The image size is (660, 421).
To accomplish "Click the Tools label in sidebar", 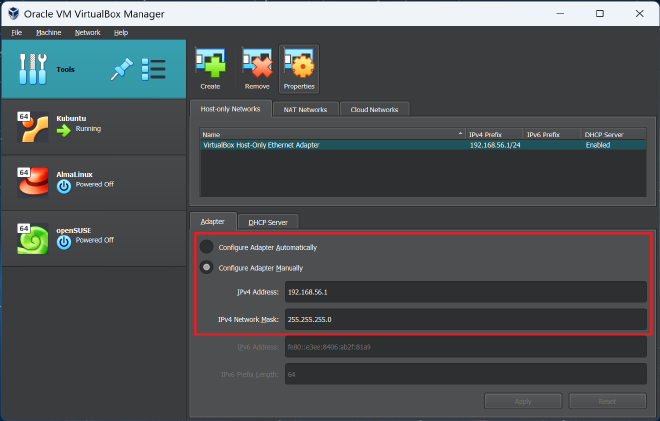I will tap(66, 69).
